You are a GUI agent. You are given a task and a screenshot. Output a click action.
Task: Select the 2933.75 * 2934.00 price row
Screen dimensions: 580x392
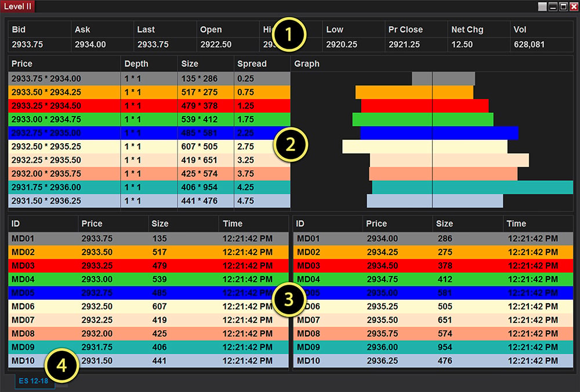pyautogui.click(x=150, y=79)
